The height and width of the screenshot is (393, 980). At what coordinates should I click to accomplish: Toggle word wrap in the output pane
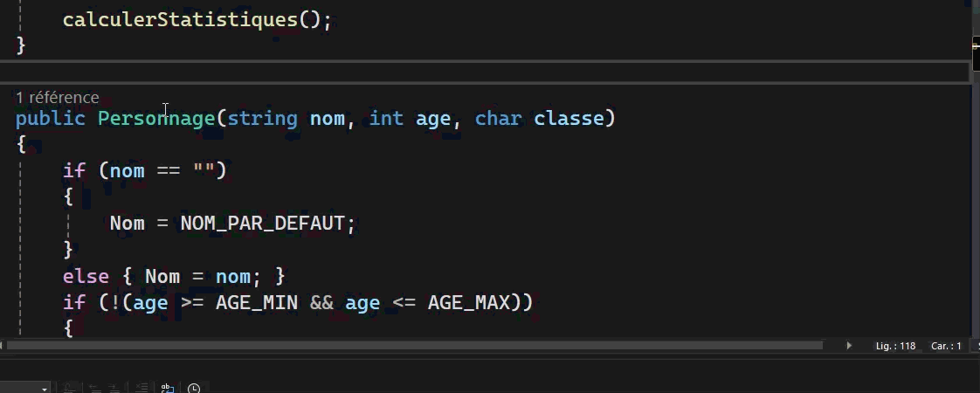click(168, 388)
